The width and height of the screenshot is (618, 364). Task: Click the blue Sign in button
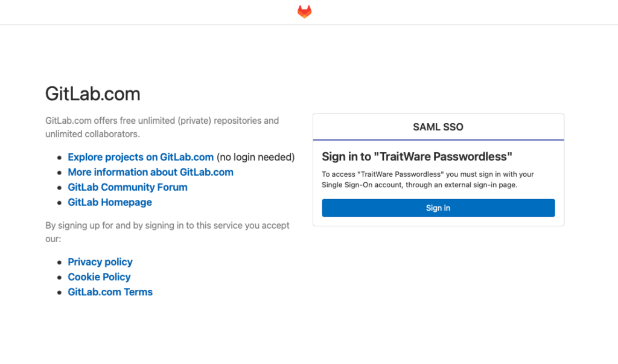pos(438,208)
